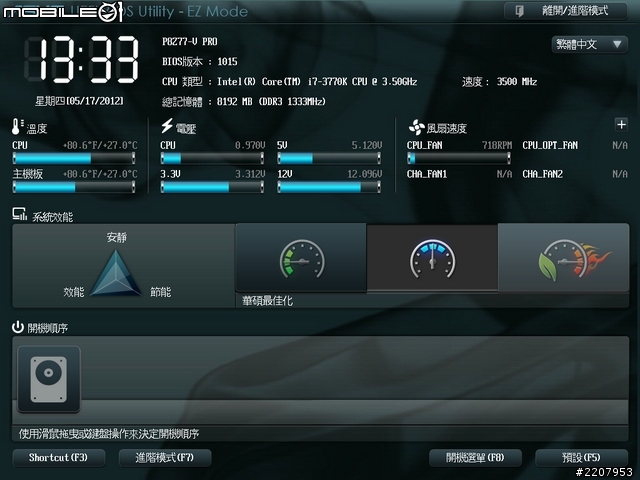Image resolution: width=640 pixels, height=480 pixels.
Task: Click the 3.312V value
Action: click(x=250, y=174)
